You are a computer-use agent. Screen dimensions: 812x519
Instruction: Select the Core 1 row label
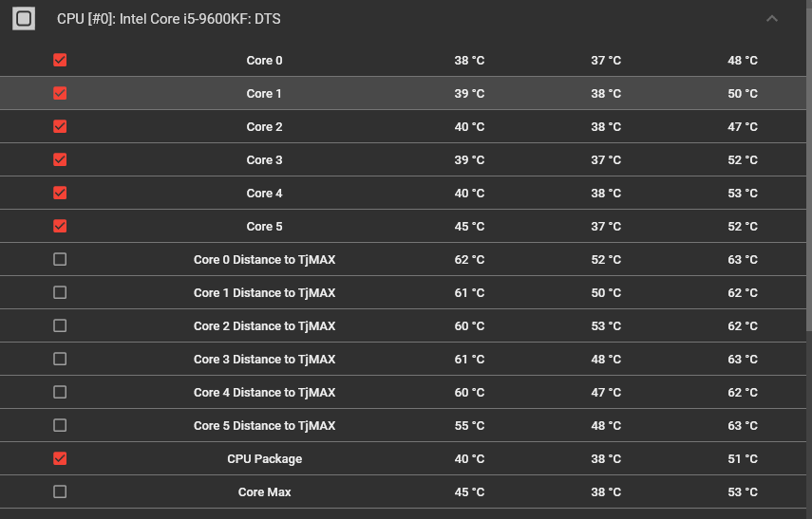(x=264, y=94)
